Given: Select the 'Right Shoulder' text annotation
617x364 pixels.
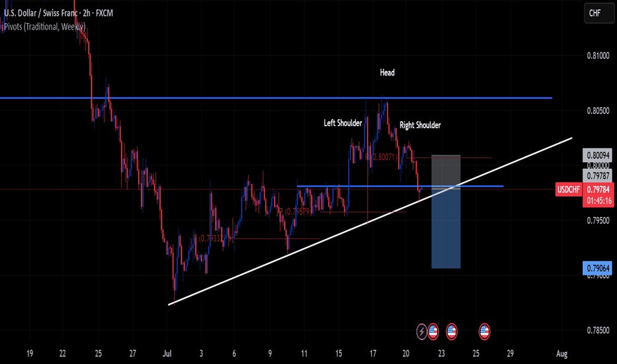Looking at the screenshot, I should [420, 125].
